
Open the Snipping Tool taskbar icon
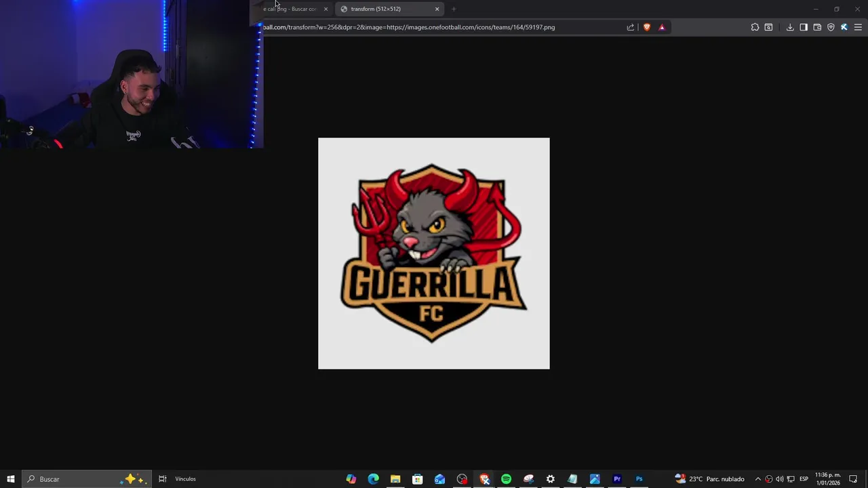coord(528,479)
